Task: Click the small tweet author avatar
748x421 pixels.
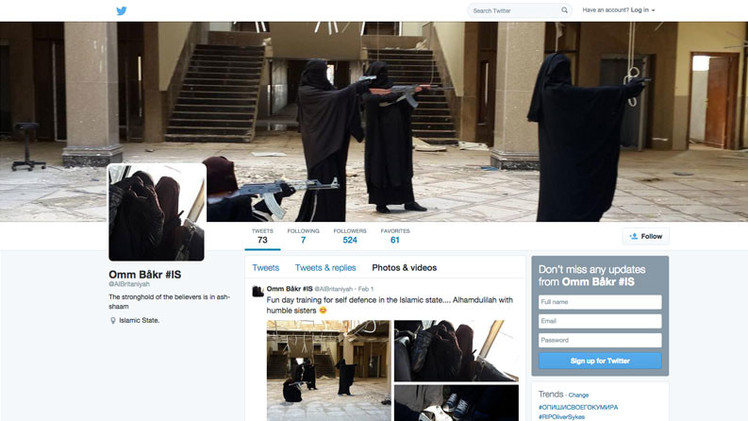Action: tap(258, 291)
